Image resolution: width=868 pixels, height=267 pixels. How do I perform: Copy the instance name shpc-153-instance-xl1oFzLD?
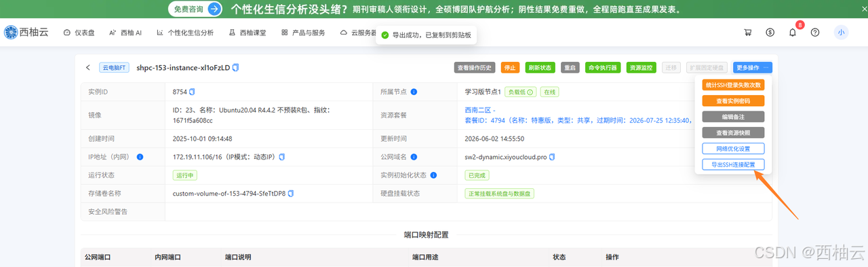236,68
